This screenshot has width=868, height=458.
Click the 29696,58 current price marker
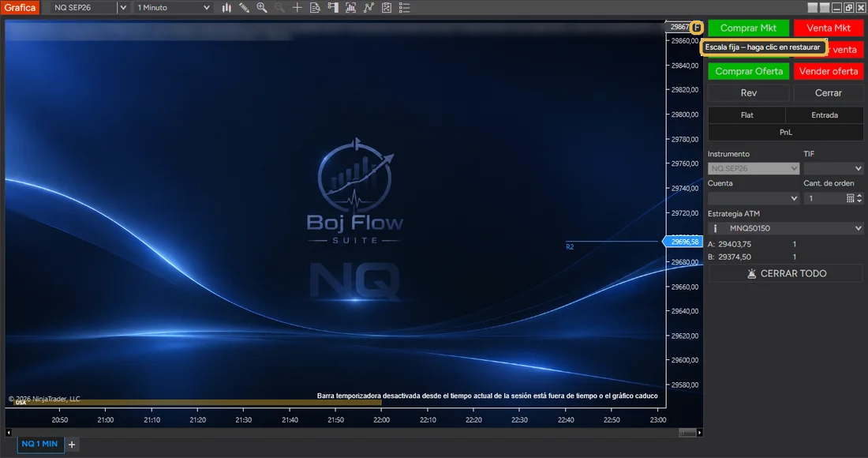click(x=684, y=242)
